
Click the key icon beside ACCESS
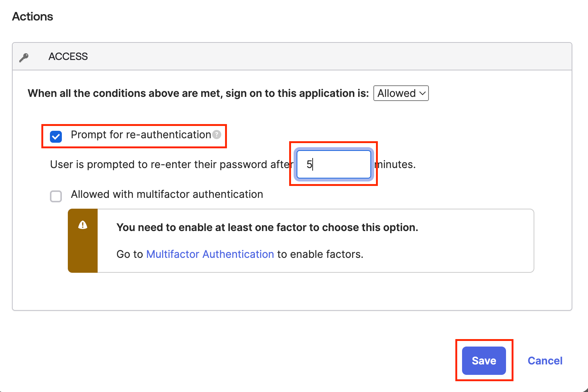click(24, 57)
